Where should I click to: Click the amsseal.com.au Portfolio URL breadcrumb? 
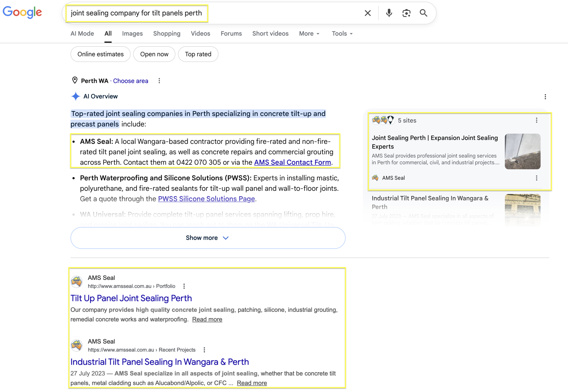point(132,286)
